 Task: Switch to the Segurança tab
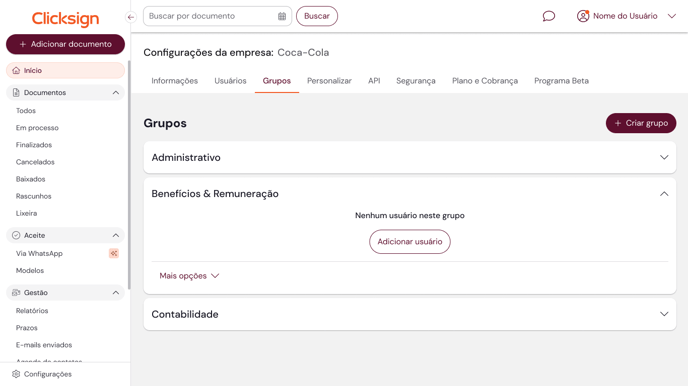pos(416,81)
